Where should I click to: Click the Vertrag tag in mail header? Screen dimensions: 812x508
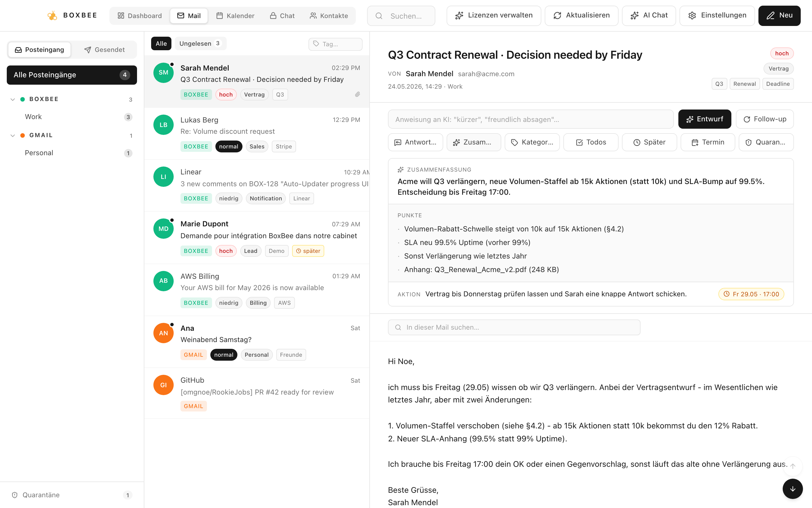point(778,69)
